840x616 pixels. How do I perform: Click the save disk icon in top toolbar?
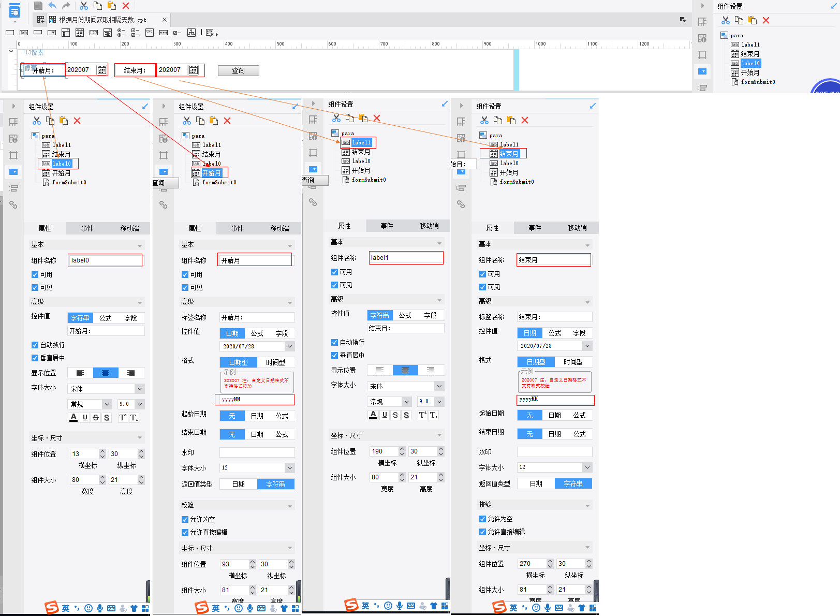[38, 6]
